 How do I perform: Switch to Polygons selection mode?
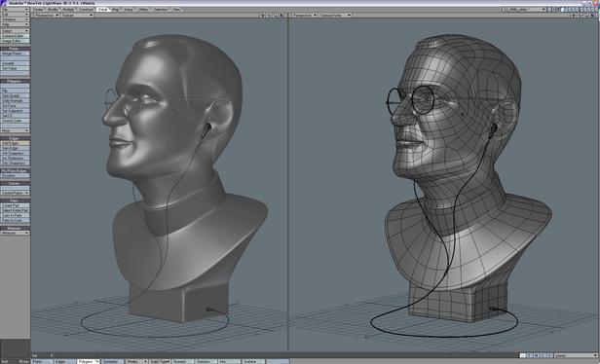(88, 361)
